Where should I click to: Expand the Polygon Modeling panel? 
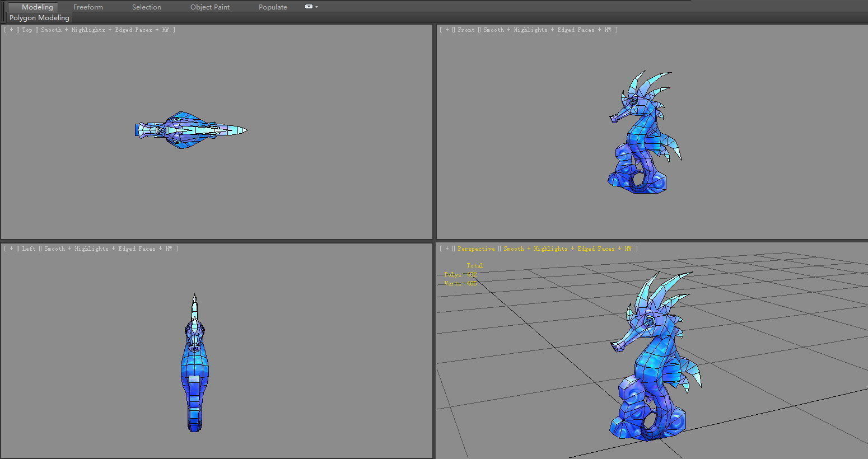(x=39, y=18)
